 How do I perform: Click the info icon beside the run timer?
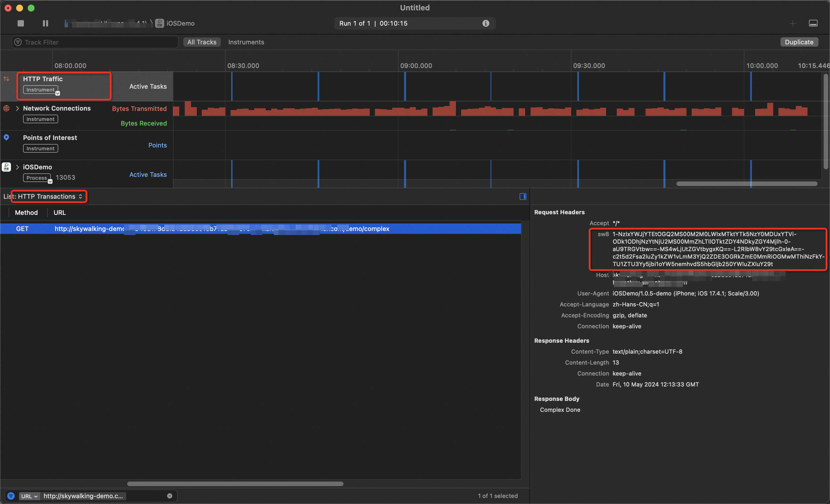click(486, 23)
